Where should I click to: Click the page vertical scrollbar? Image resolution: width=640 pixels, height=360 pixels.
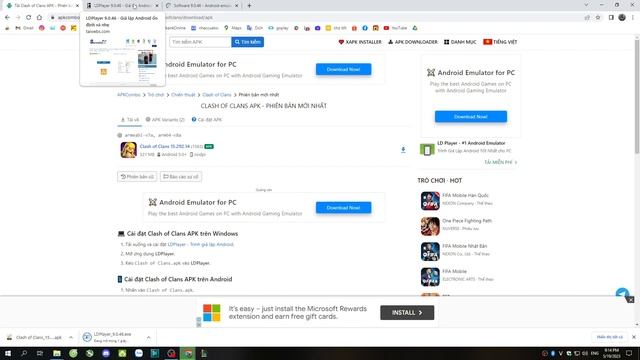637,96
